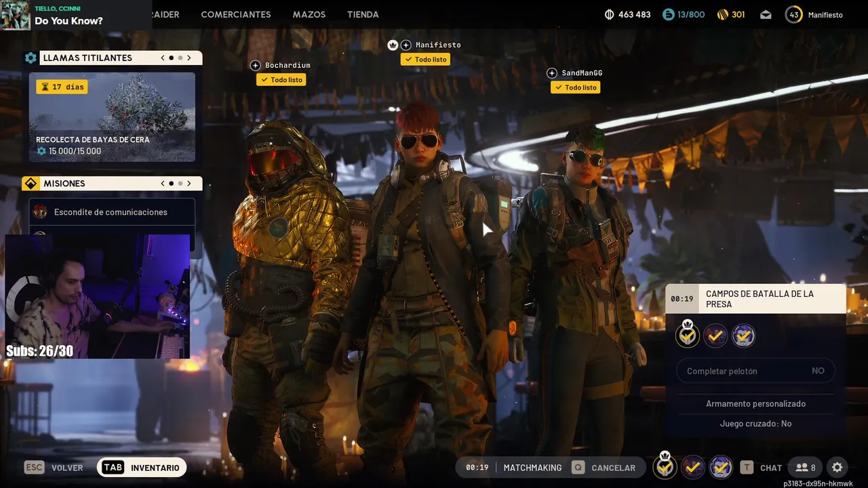Click the Llamas Titilantes header label

[x=87, y=58]
